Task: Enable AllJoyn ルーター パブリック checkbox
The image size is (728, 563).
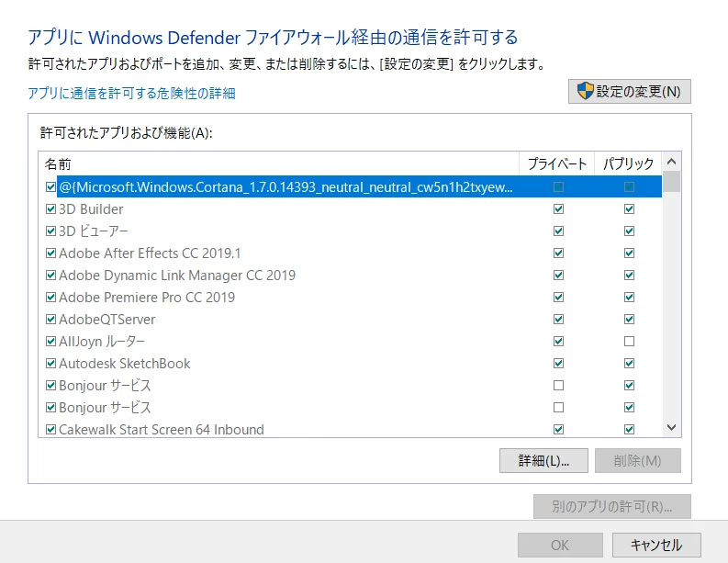Action: coord(629,342)
